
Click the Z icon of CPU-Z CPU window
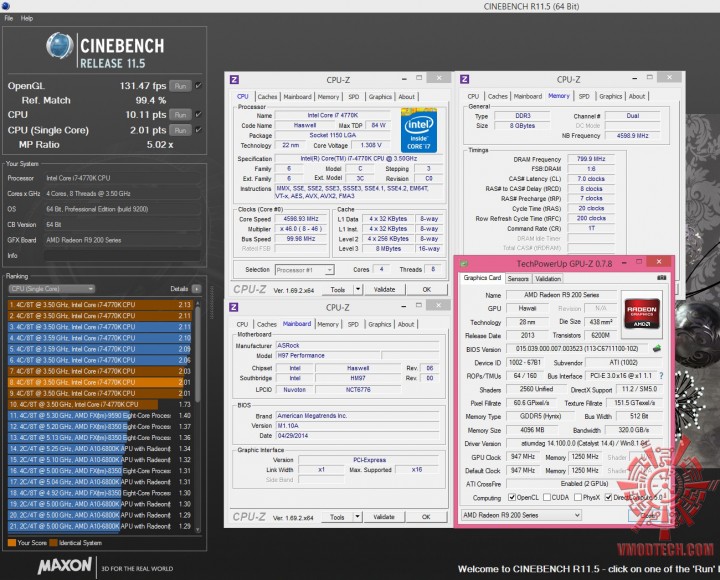234,80
